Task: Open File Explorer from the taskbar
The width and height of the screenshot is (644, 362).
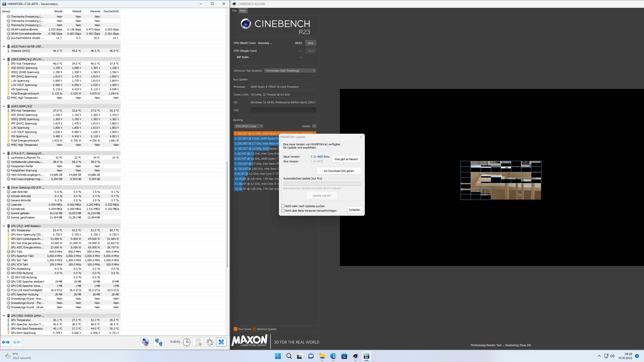Action: pos(322,356)
